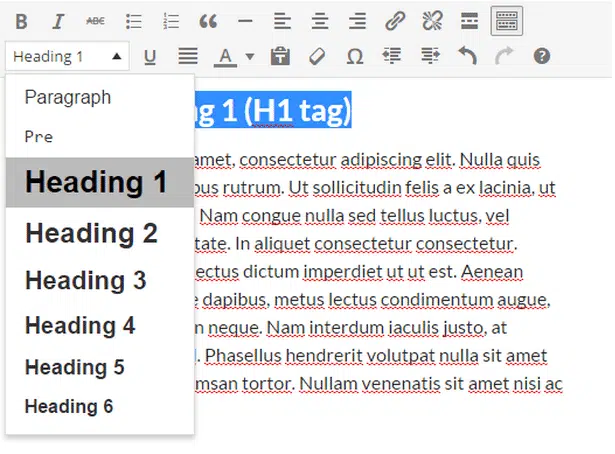Apply blockquote formatting
615x454 pixels.
tap(208, 21)
